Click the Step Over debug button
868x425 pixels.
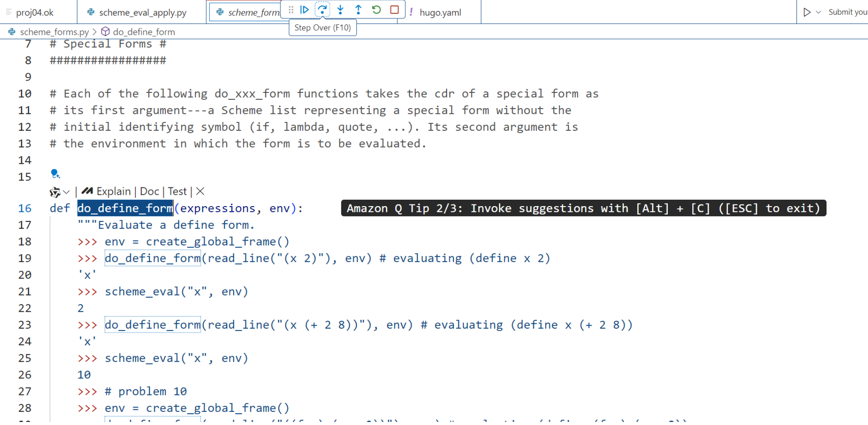point(322,10)
